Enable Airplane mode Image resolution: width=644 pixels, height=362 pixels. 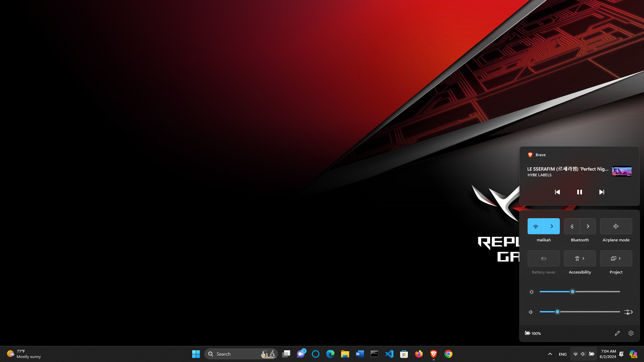(616, 226)
